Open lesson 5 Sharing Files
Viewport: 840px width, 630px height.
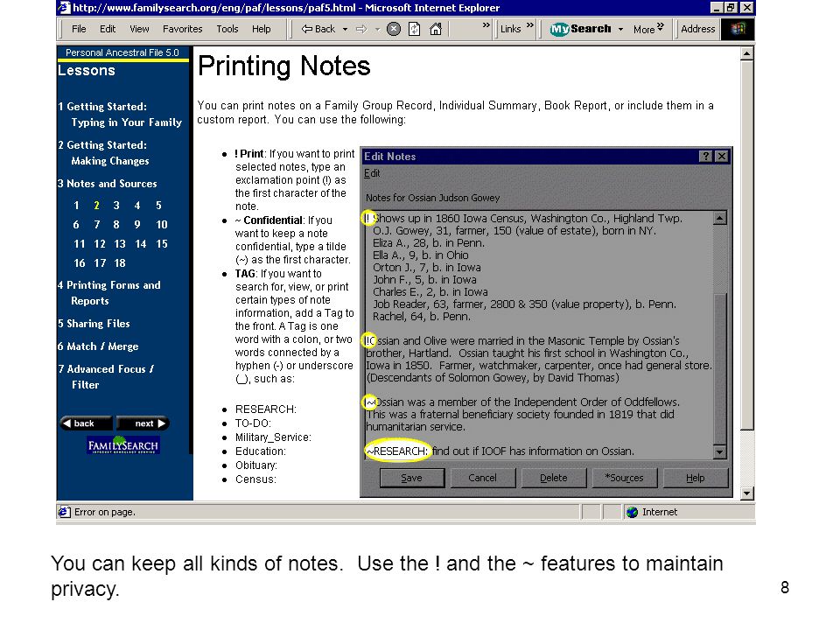click(94, 323)
